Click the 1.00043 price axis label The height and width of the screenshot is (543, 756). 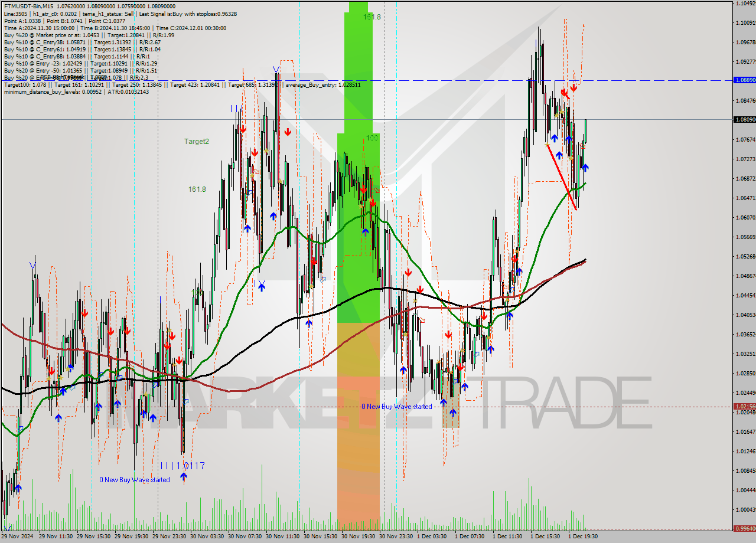(x=745, y=509)
